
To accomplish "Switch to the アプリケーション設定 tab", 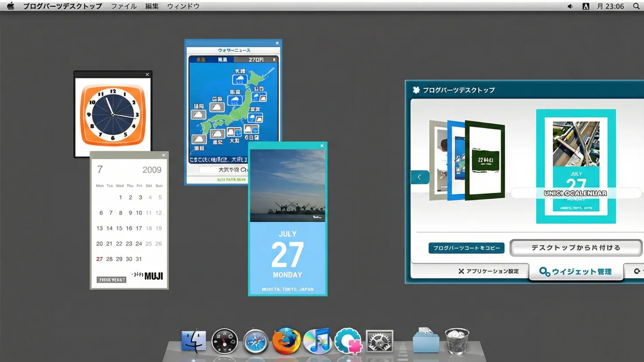I will tap(488, 271).
